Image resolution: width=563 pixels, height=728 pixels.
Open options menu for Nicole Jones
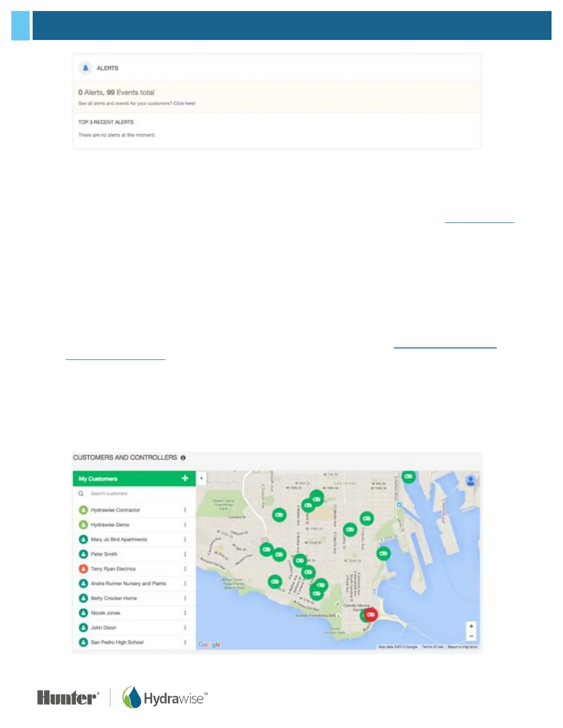pos(185,613)
